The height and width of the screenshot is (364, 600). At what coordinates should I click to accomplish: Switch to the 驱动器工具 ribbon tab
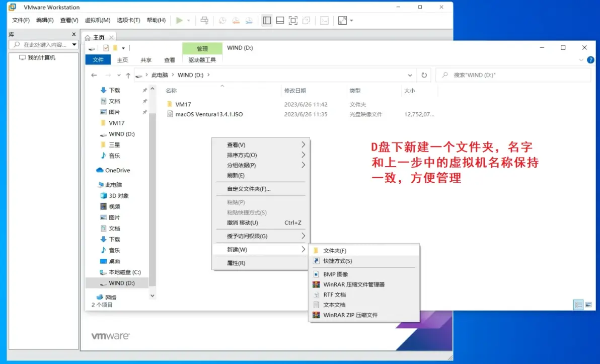pos(202,60)
